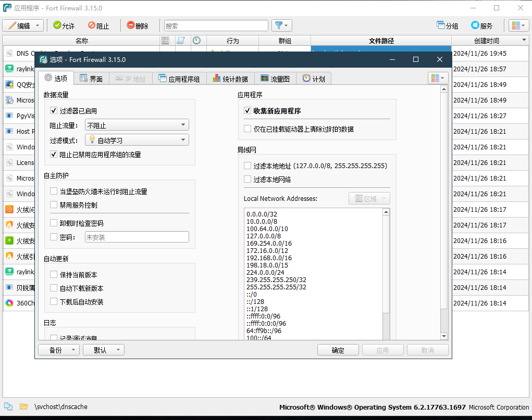Click the 搜索 search field
Image resolution: width=532 pixels, height=420 pixels.
coord(216,26)
